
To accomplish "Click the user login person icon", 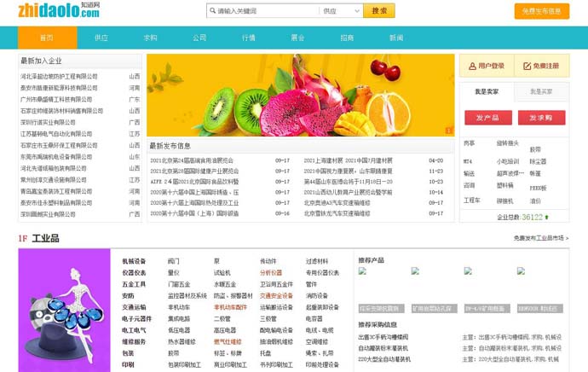I will (472, 66).
